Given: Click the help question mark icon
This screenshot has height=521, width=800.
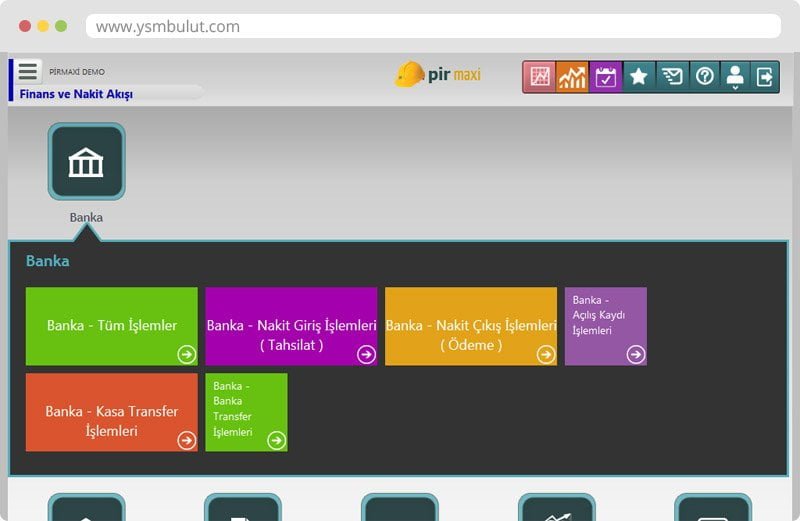Looking at the screenshot, I should [x=704, y=77].
